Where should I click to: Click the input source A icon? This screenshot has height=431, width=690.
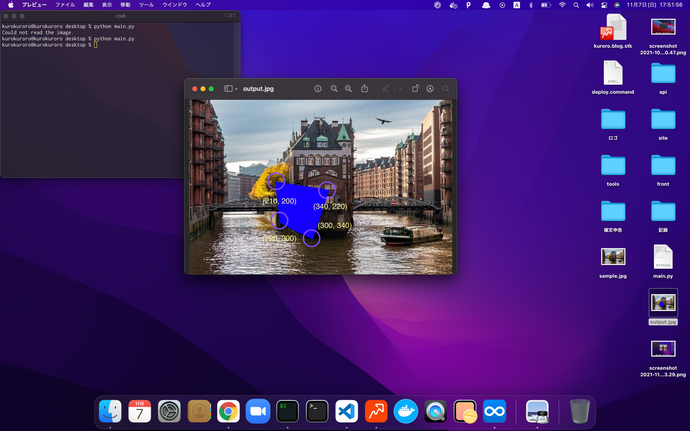coord(517,5)
